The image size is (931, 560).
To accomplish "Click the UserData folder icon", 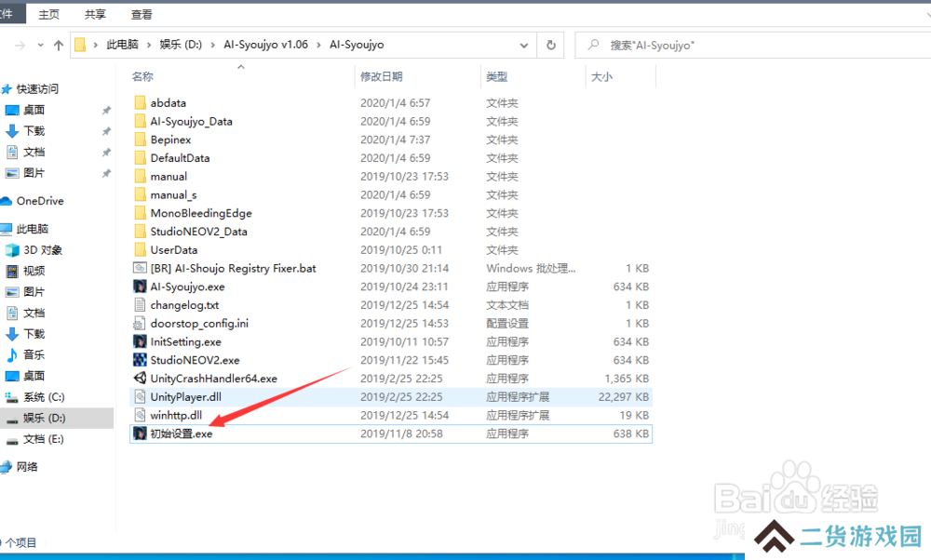I will click(x=141, y=249).
